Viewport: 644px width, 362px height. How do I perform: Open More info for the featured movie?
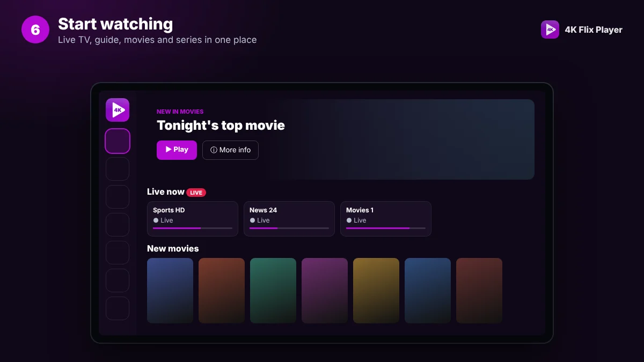pyautogui.click(x=230, y=150)
